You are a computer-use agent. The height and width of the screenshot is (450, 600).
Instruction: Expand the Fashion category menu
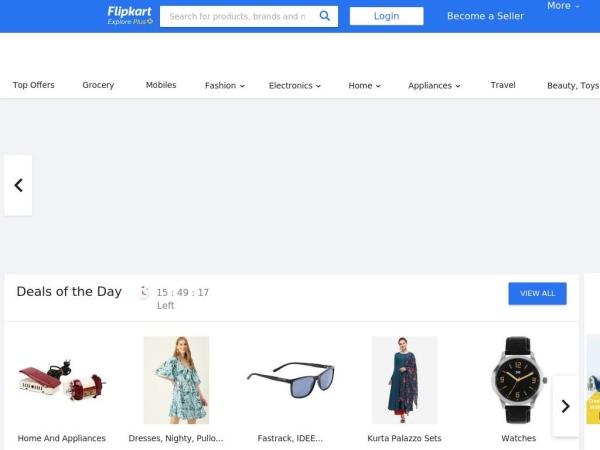coord(225,85)
